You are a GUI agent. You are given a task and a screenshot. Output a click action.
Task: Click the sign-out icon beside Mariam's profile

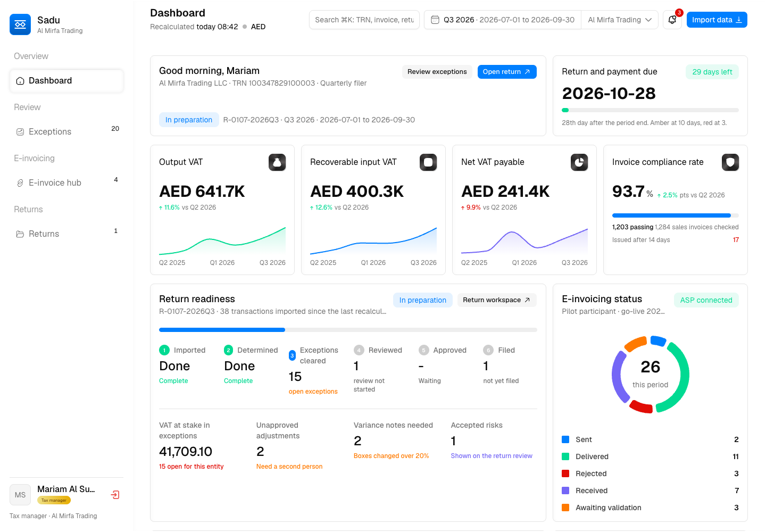pos(115,495)
